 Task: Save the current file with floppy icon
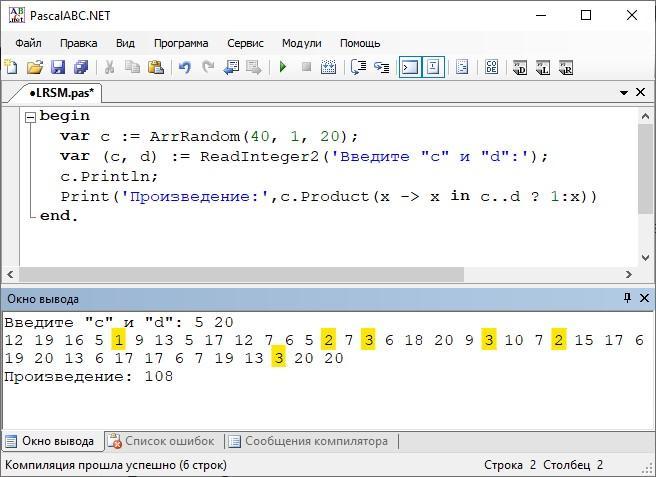(58, 67)
